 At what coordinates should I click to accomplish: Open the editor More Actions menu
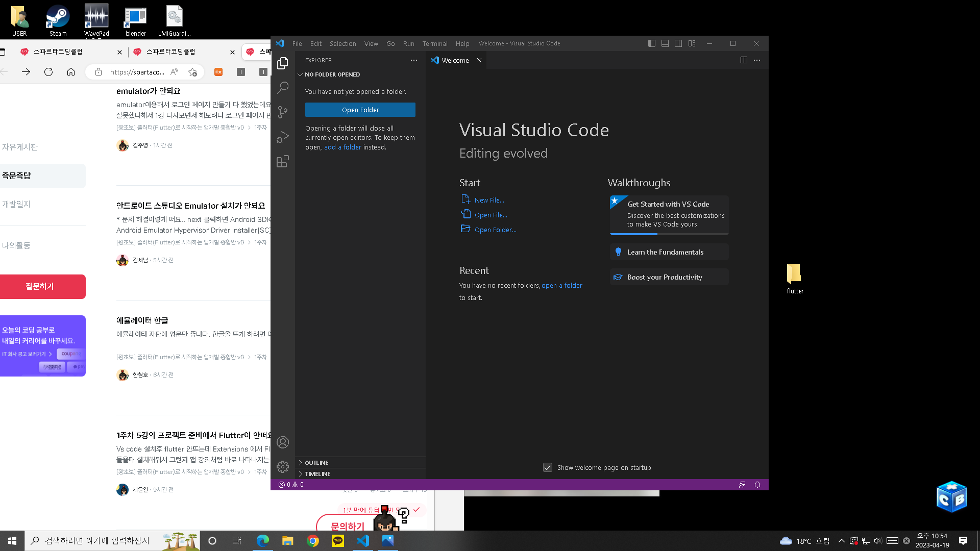757,60
